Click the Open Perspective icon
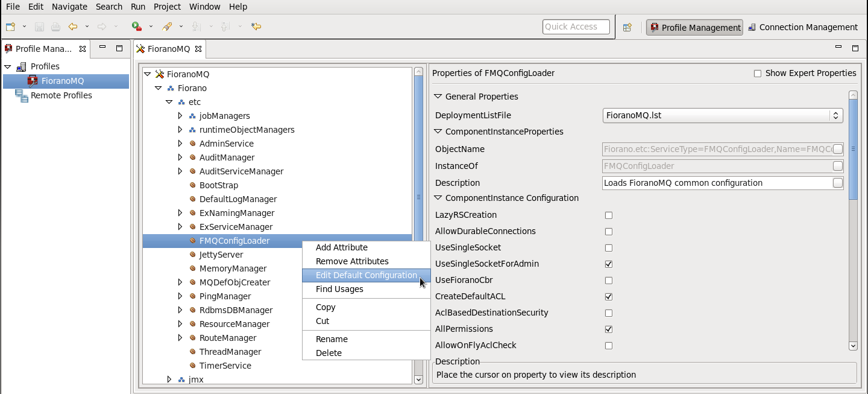Image resolution: width=868 pixels, height=394 pixels. point(627,27)
